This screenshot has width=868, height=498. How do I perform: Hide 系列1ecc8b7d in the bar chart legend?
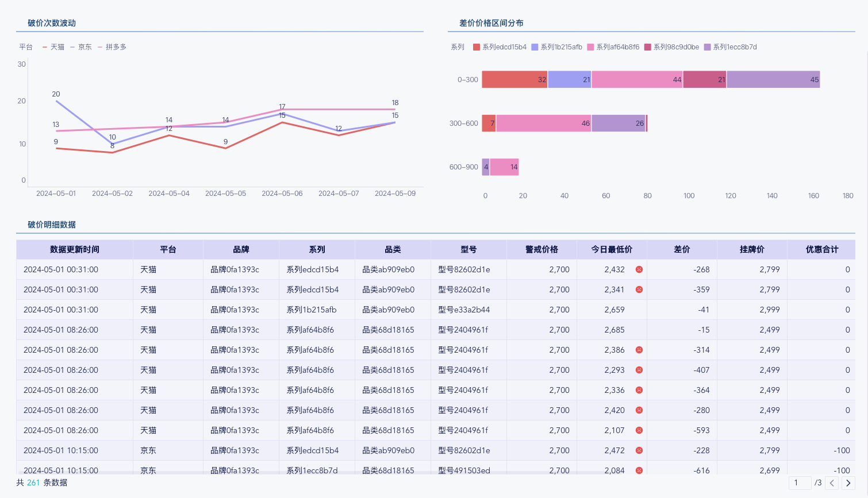coord(730,47)
